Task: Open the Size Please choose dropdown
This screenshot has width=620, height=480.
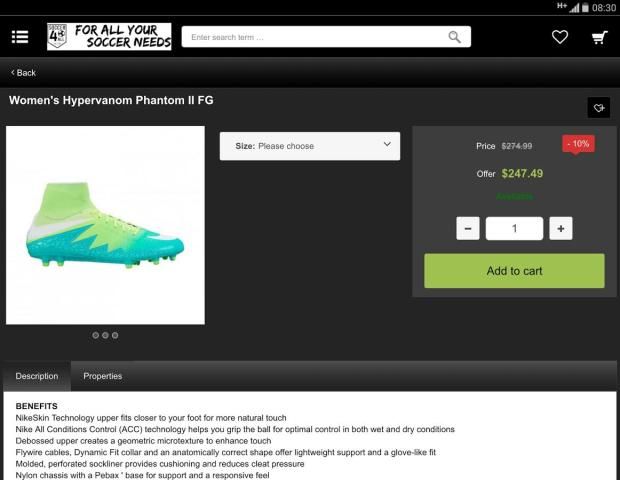Action: click(x=310, y=146)
